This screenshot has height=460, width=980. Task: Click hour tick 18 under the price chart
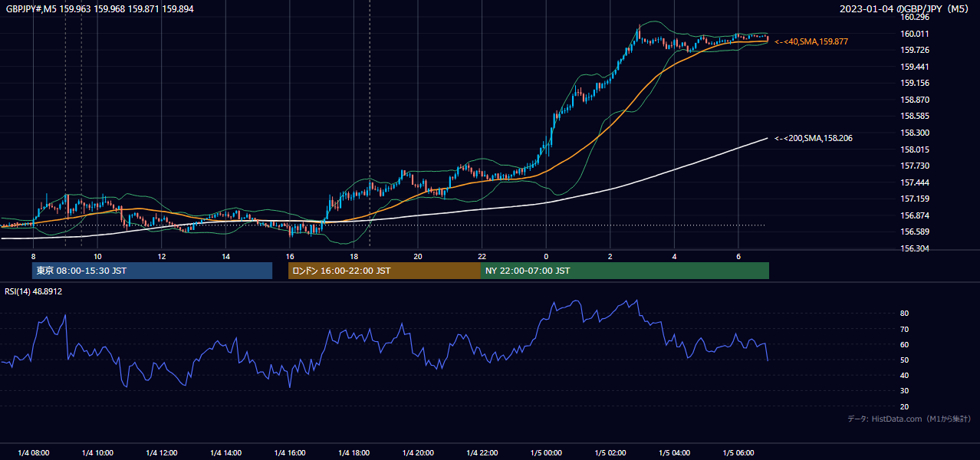click(354, 256)
